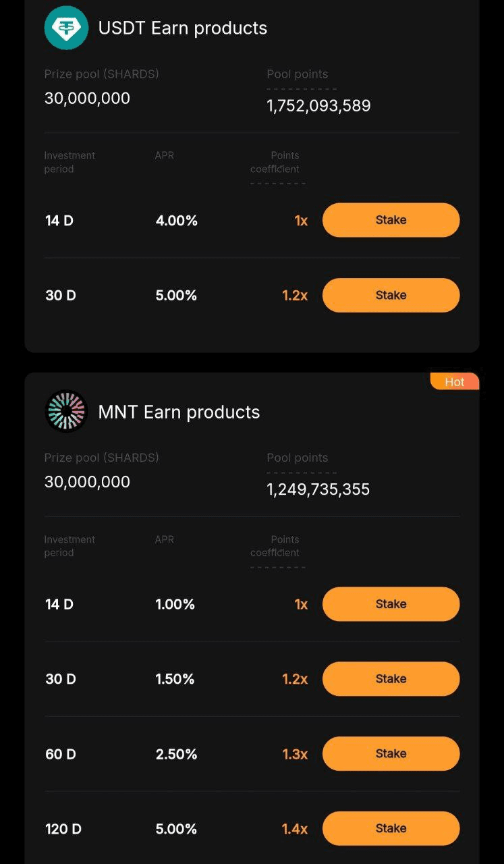The width and height of the screenshot is (504, 864).
Task: Stake MNT for 60 D at 2.50%
Action: pos(391,753)
